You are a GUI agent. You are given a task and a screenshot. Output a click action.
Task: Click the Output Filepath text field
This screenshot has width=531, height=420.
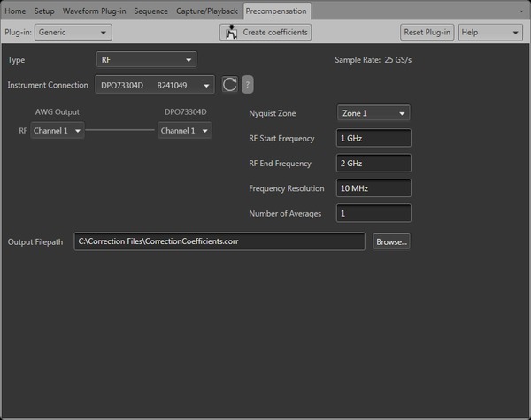[219, 241]
